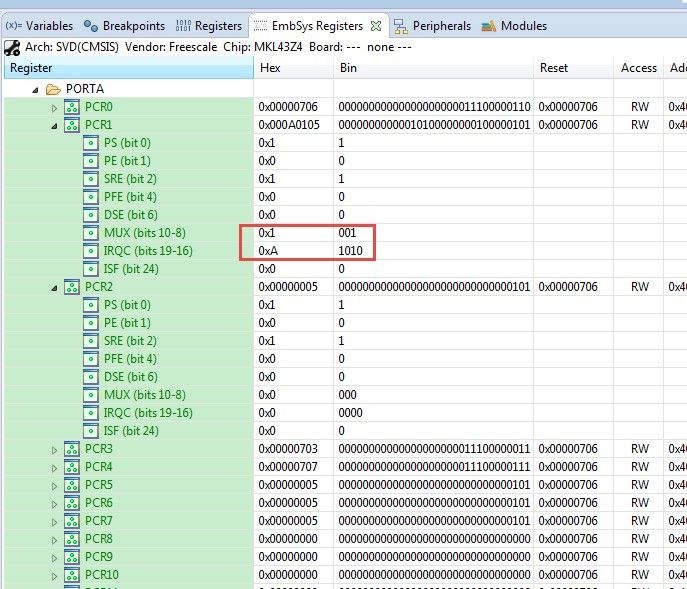
Task: Collapse the PORTA folder
Action: 35,90
